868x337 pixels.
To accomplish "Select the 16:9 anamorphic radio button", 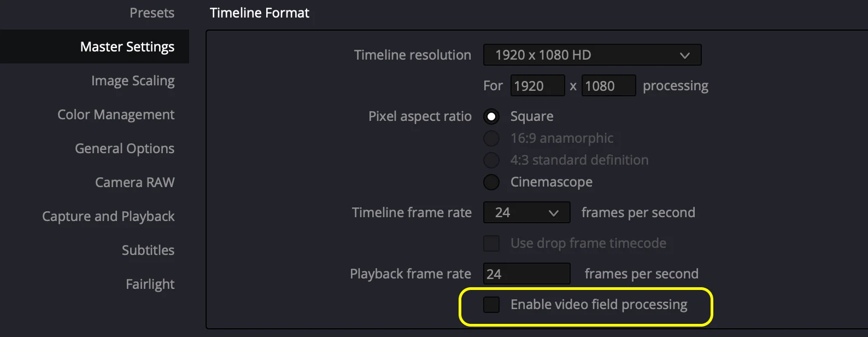I will (491, 138).
